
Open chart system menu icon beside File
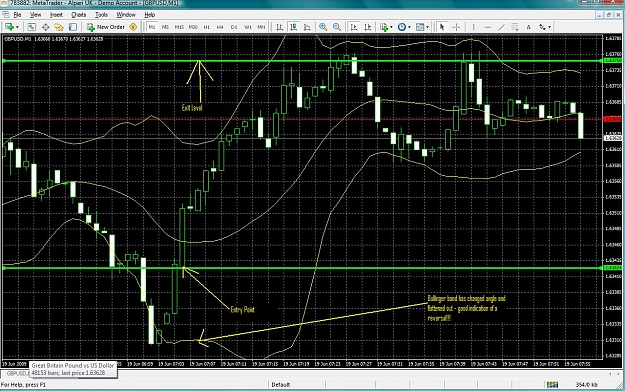[x=6, y=15]
